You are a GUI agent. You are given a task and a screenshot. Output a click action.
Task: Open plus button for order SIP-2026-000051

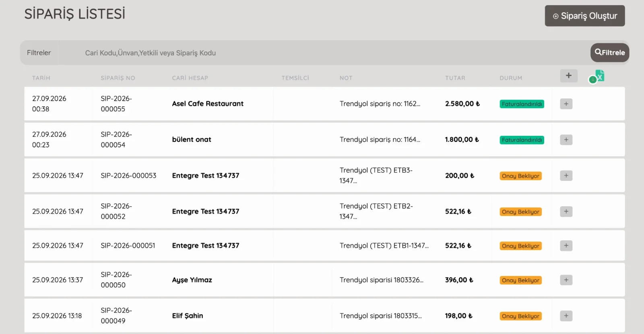coord(566,246)
